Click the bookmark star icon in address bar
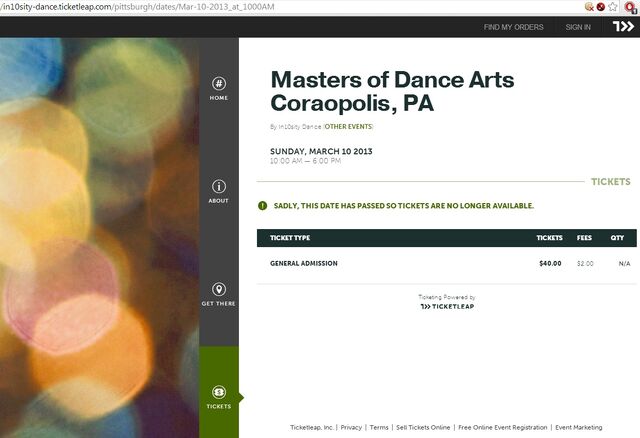The image size is (640, 438). [x=613, y=7]
